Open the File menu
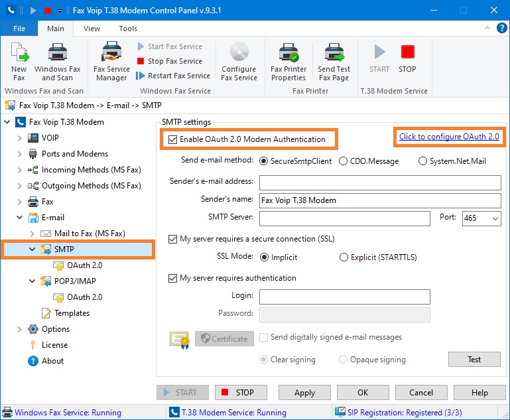 click(19, 29)
